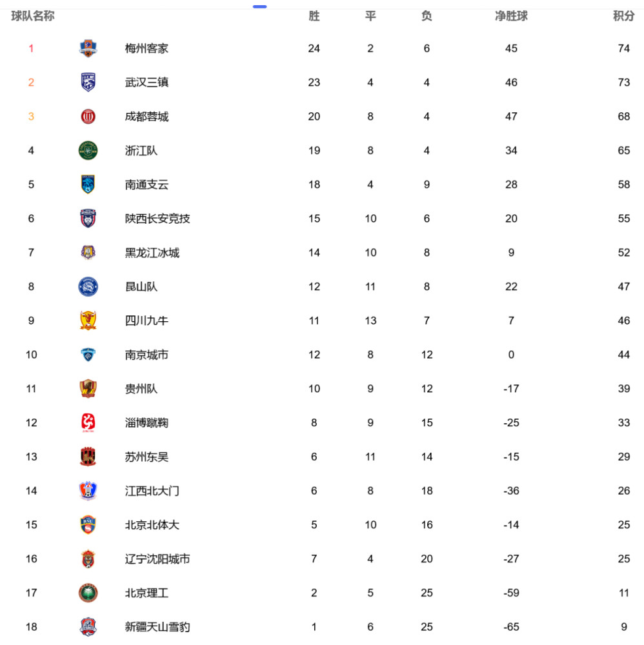The width and height of the screenshot is (644, 645).
Task: Click the 梅州客家 team crest icon
Action: pyautogui.click(x=88, y=48)
